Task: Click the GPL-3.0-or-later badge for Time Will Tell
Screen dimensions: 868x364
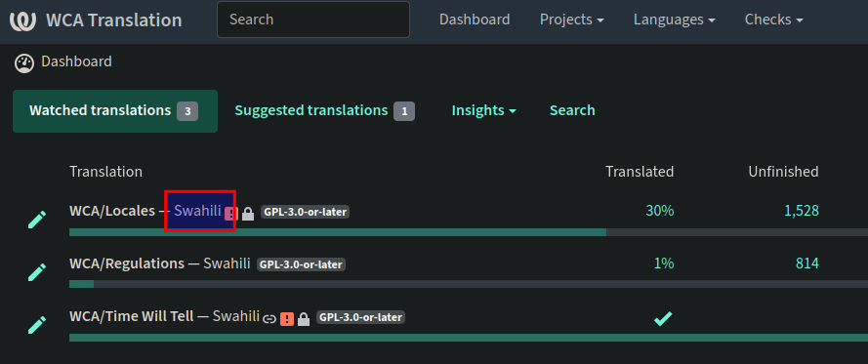Action: pyautogui.click(x=361, y=317)
